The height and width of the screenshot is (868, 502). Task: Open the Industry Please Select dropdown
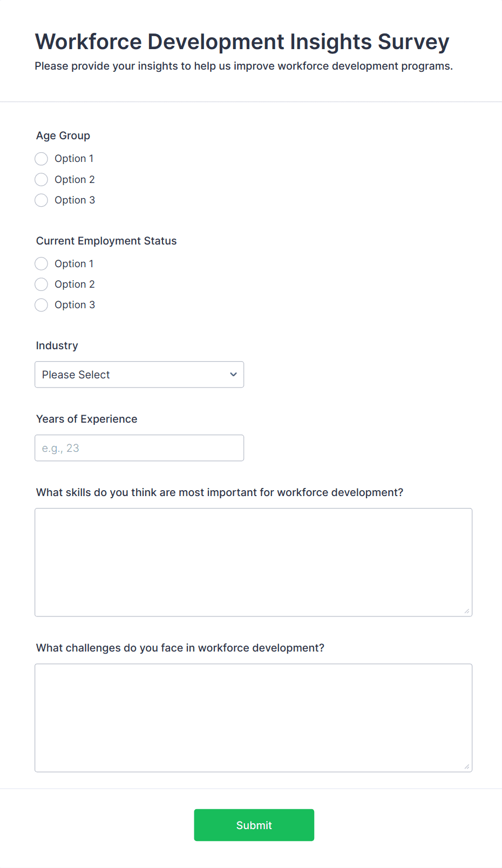click(x=139, y=374)
